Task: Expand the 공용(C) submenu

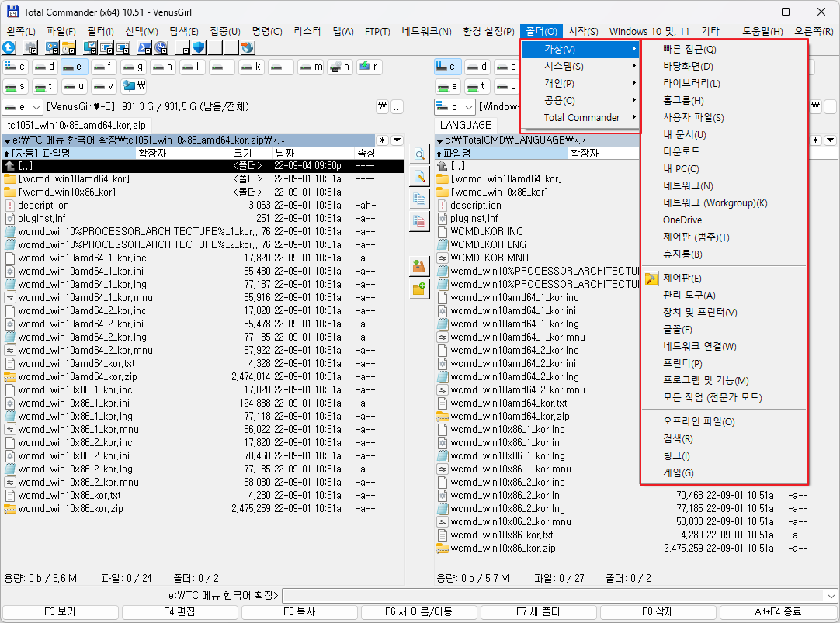Action: (581, 101)
